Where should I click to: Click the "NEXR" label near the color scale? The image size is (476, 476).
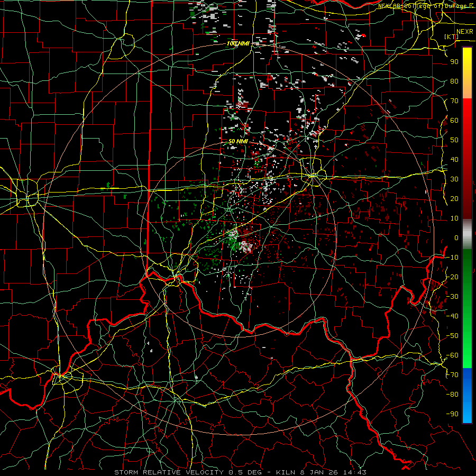click(x=465, y=32)
